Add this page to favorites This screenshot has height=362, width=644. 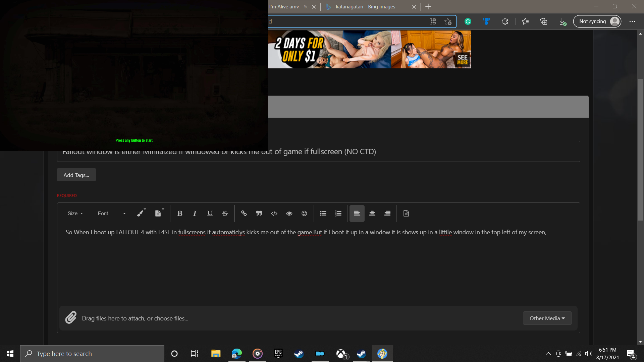click(448, 21)
